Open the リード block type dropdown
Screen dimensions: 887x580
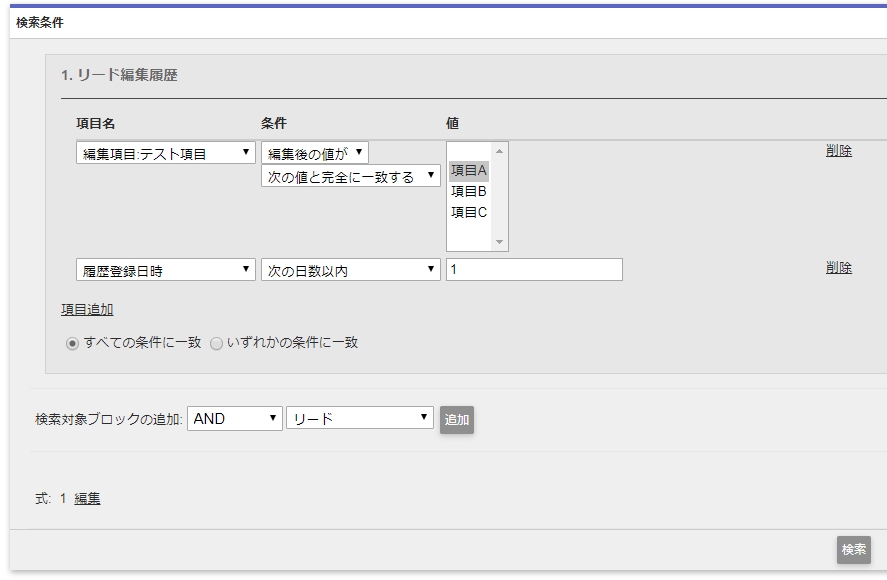(360, 418)
